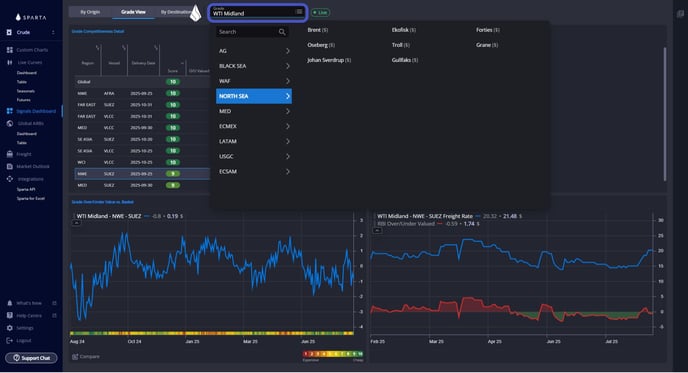
Task: Open Integrations sidebar icon
Action: 10,179
